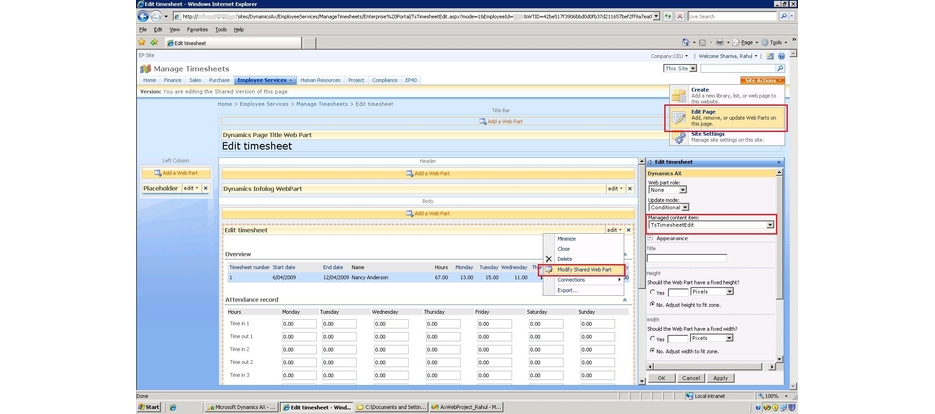This screenshot has height=414, width=935.
Task: Switch to the Human Resources tab
Action: pyautogui.click(x=320, y=80)
